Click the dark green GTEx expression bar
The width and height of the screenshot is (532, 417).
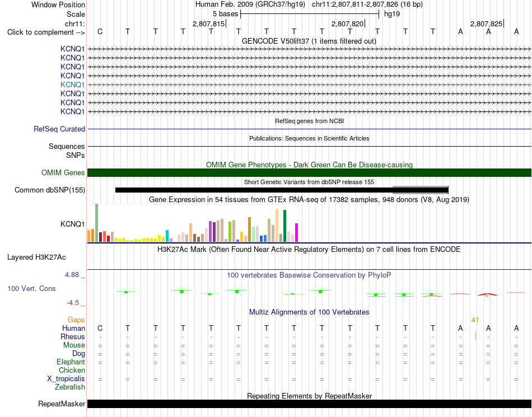285,226
